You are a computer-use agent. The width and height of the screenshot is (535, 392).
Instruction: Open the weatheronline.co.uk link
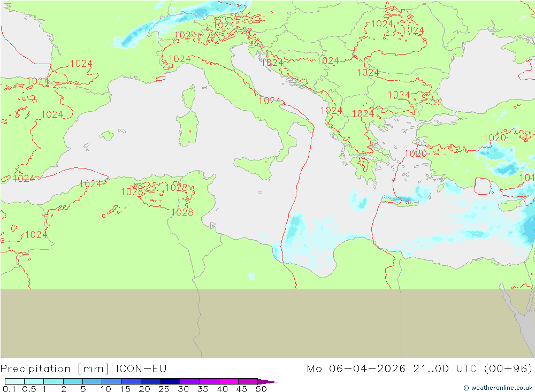[x=498, y=388]
